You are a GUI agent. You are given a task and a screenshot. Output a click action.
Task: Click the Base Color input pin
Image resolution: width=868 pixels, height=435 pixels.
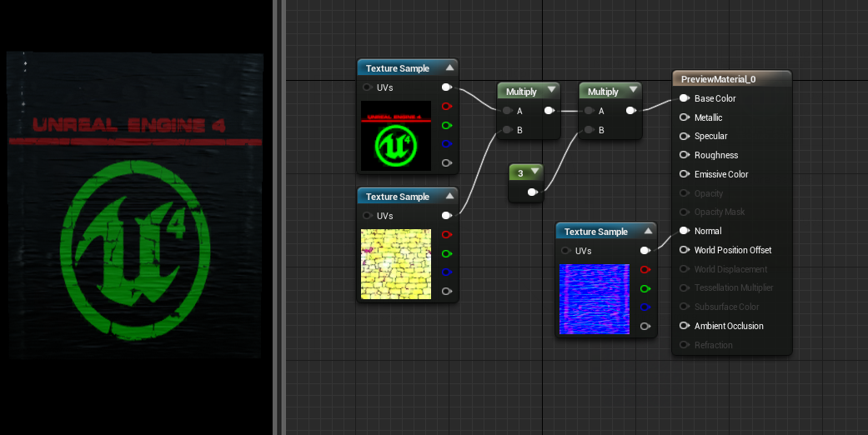coord(685,98)
